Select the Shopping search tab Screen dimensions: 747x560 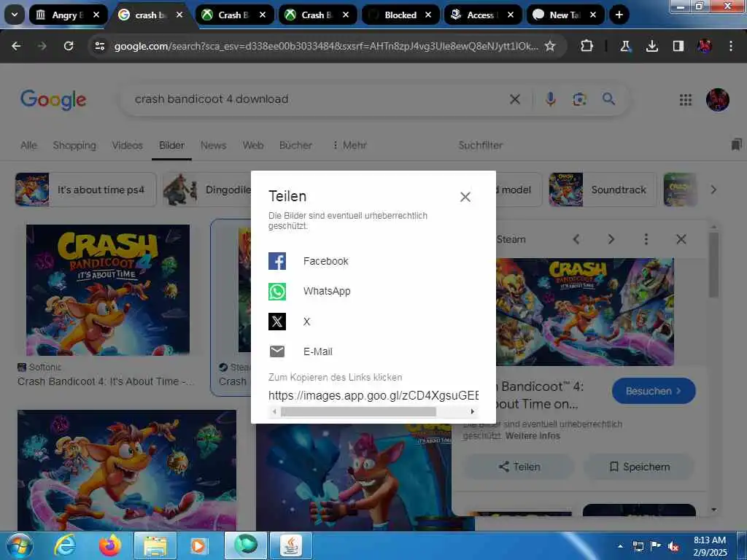(74, 145)
